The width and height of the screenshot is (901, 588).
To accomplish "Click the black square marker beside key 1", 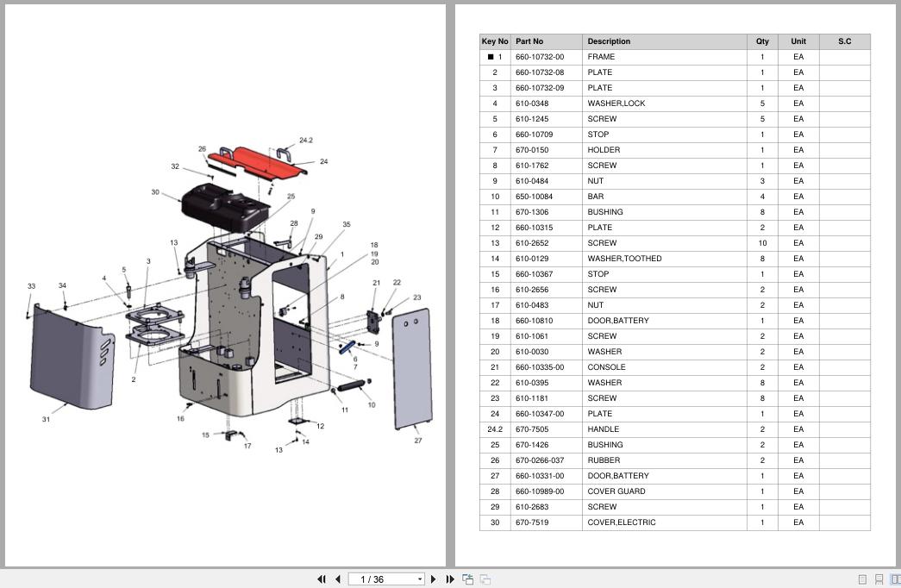I will point(491,57).
